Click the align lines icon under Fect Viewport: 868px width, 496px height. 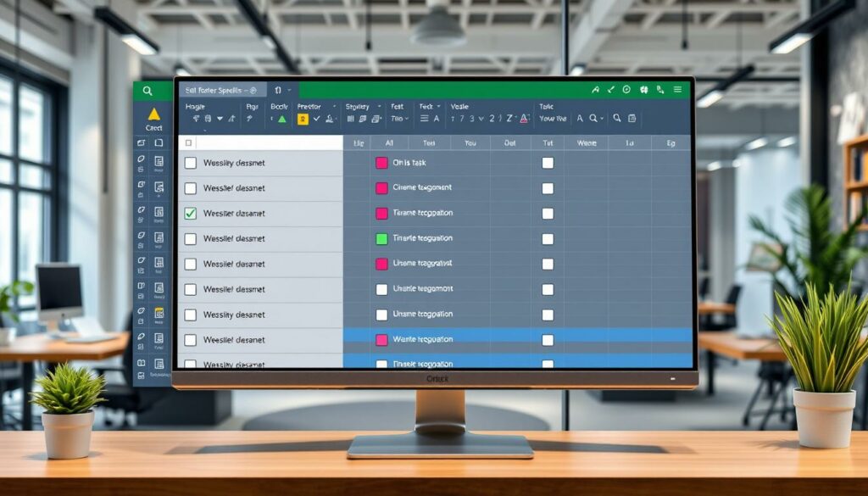point(425,119)
